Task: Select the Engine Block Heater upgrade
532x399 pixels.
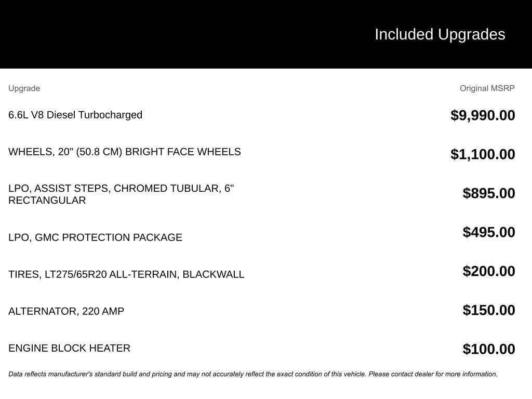Action: [x=69, y=348]
